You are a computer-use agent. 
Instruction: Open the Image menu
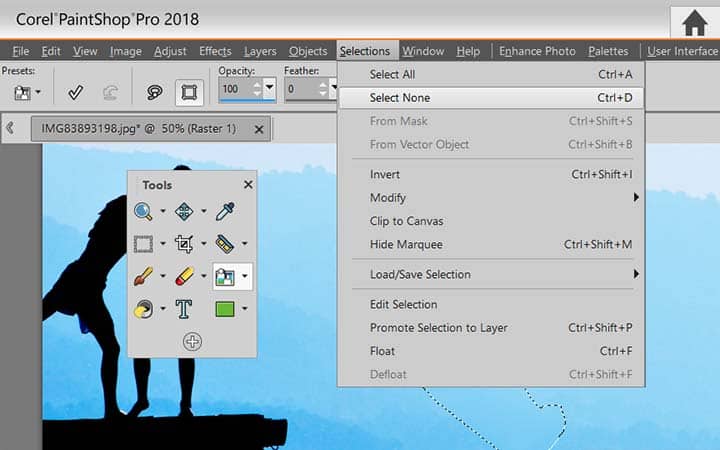[x=126, y=51]
